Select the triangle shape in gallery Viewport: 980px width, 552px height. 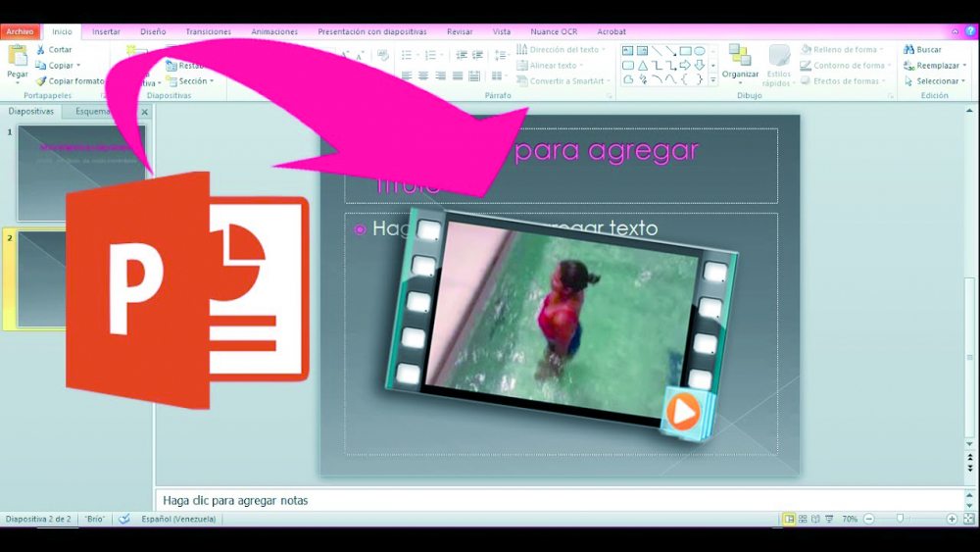point(643,66)
